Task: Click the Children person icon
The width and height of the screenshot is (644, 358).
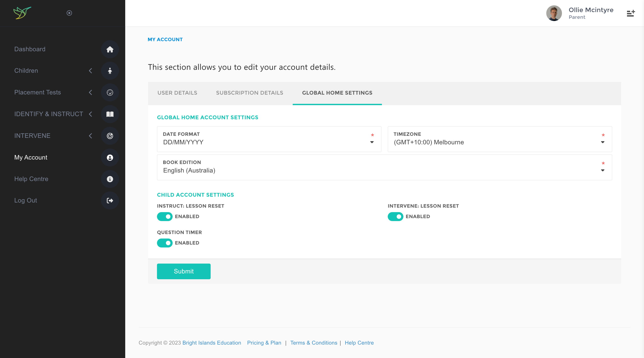Action: click(x=110, y=71)
